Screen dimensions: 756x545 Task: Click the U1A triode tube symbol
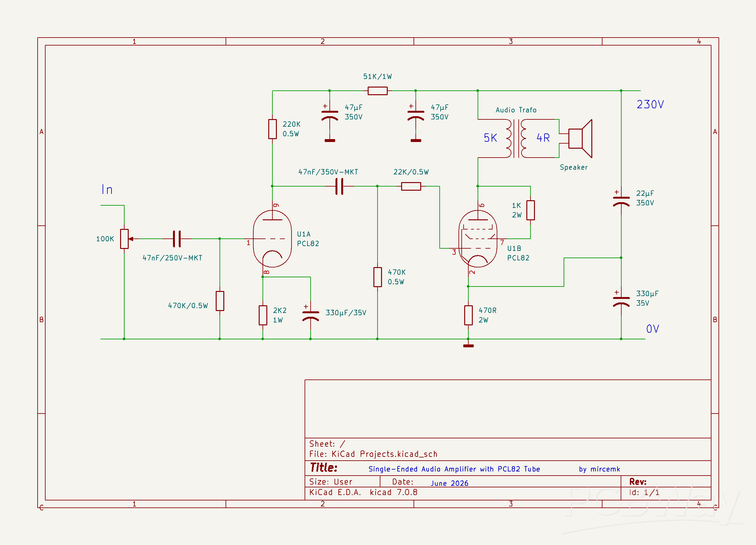pos(272,239)
